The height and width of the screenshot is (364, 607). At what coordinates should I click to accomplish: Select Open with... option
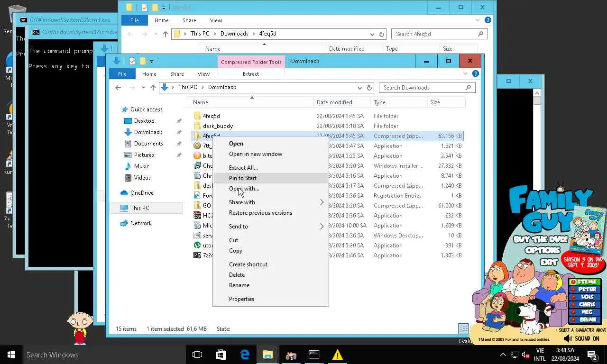coord(244,189)
